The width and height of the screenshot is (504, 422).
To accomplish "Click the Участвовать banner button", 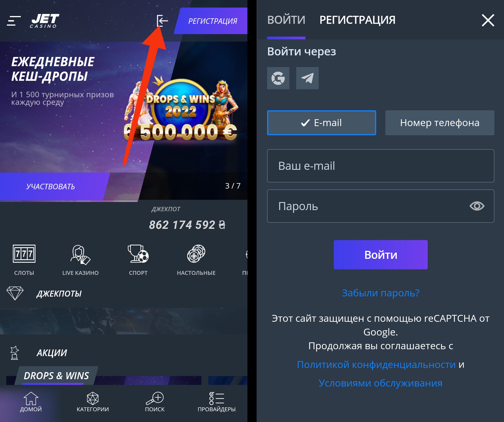I will (x=50, y=186).
